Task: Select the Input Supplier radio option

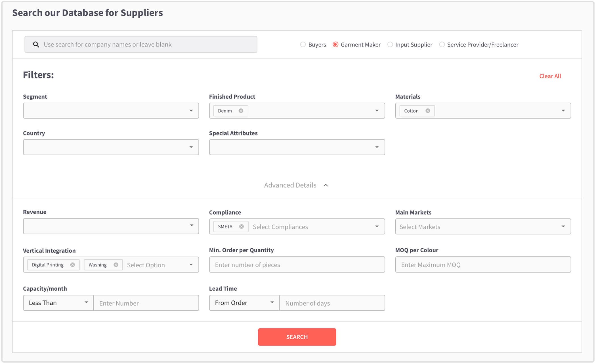Action: click(390, 45)
